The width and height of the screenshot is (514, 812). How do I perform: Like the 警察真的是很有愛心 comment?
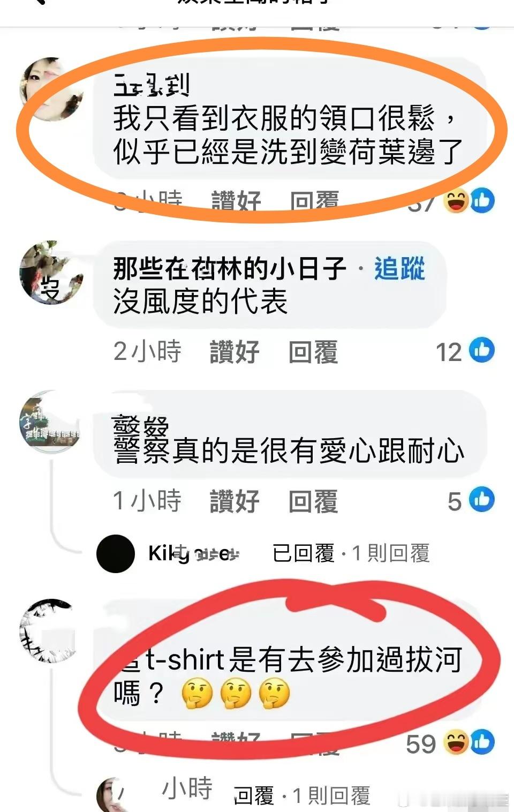235,501
